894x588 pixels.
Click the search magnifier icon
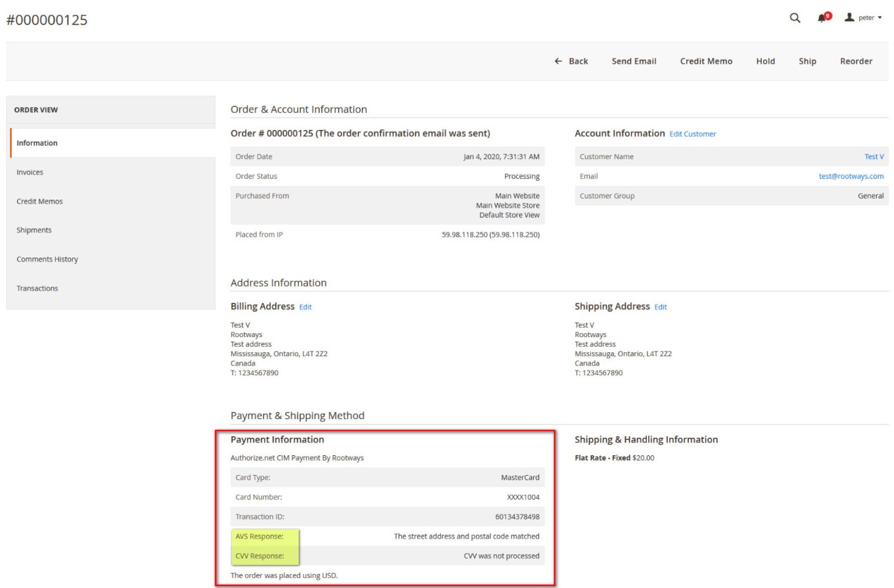[x=795, y=18]
